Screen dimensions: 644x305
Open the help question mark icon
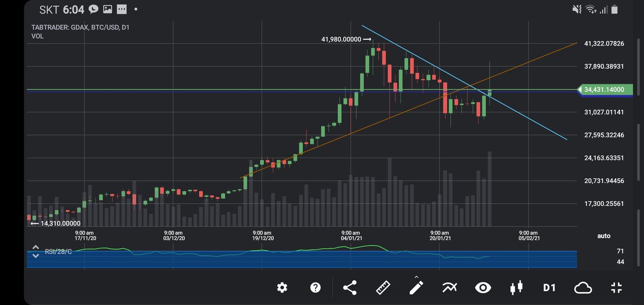tap(316, 288)
